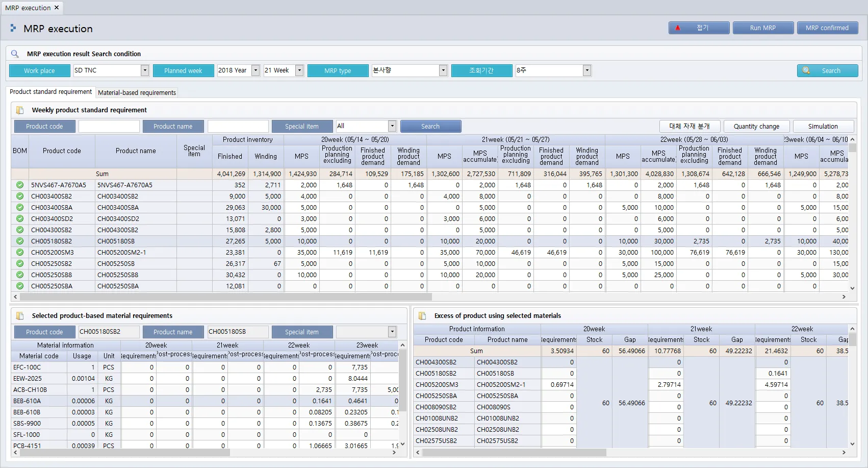The height and width of the screenshot is (468, 868).
Task: Click the green check icon for CH003400SD2 row
Action: 20,218
